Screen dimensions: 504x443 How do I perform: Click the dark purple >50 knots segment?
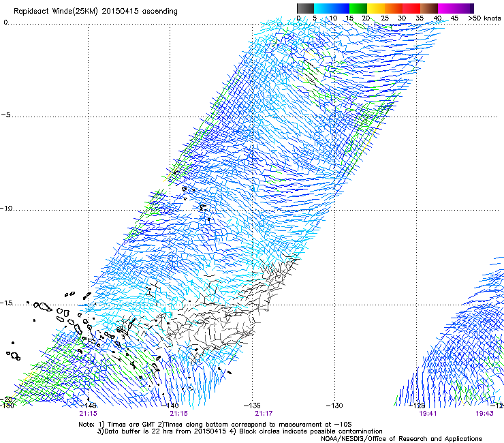tap(471, 8)
